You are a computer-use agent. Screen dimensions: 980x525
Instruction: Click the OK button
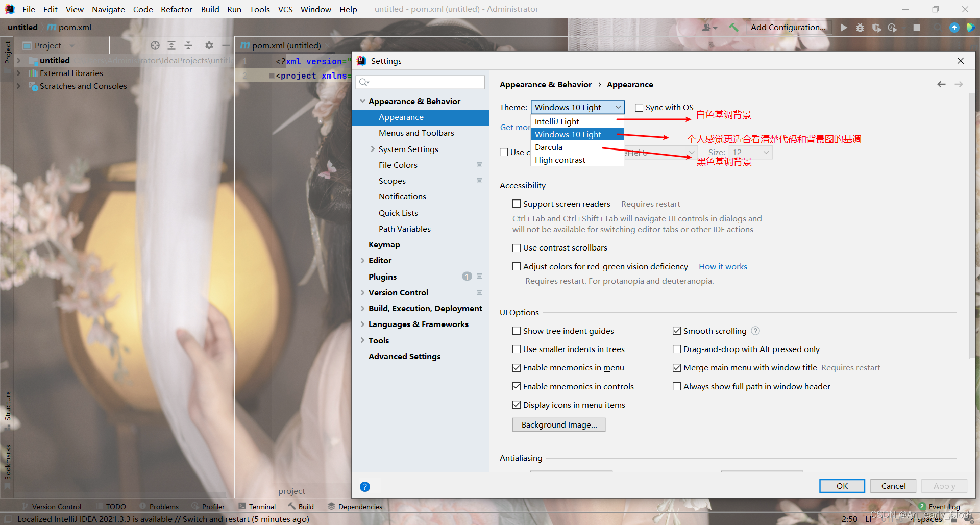click(842, 486)
